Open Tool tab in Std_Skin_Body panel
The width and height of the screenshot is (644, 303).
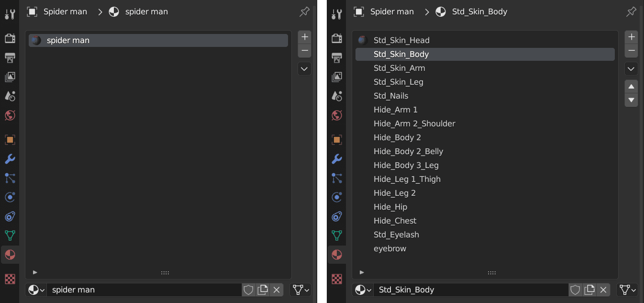(337, 14)
